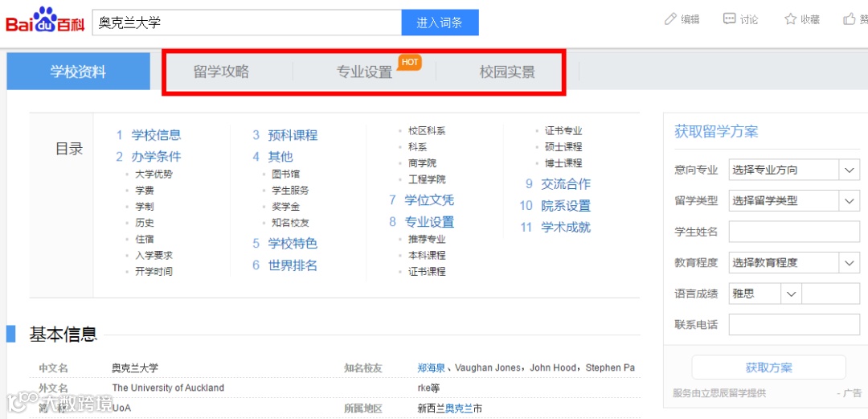Click the 进入词条 button

pos(440,23)
